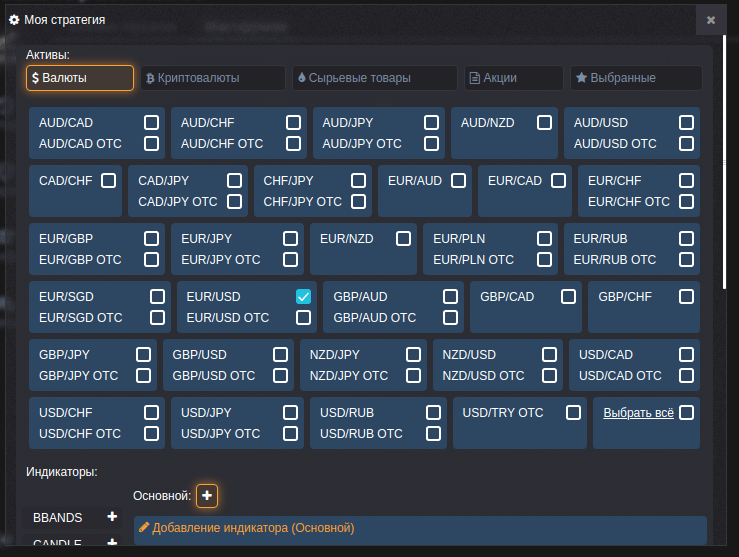Uncheck the EUR/USD checkbox
Screen dimensions: 739x557
pyautogui.click(x=303, y=297)
